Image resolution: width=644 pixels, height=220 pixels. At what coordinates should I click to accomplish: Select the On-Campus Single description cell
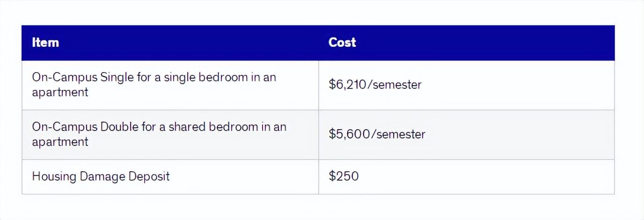pyautogui.click(x=154, y=84)
